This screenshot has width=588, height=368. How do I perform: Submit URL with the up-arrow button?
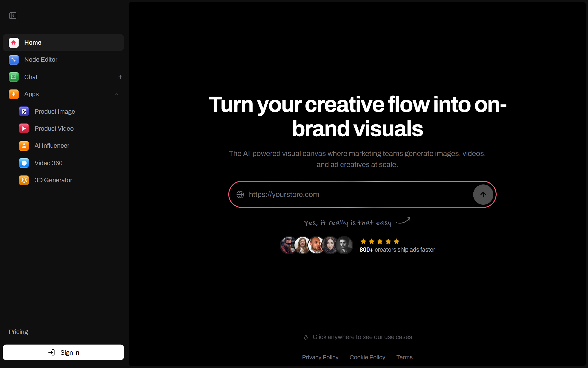tap(483, 195)
